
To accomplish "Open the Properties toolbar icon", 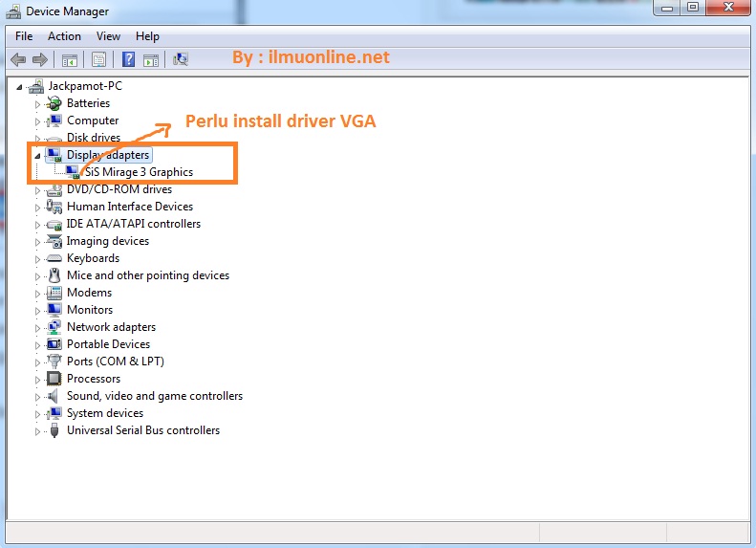I will point(98,59).
